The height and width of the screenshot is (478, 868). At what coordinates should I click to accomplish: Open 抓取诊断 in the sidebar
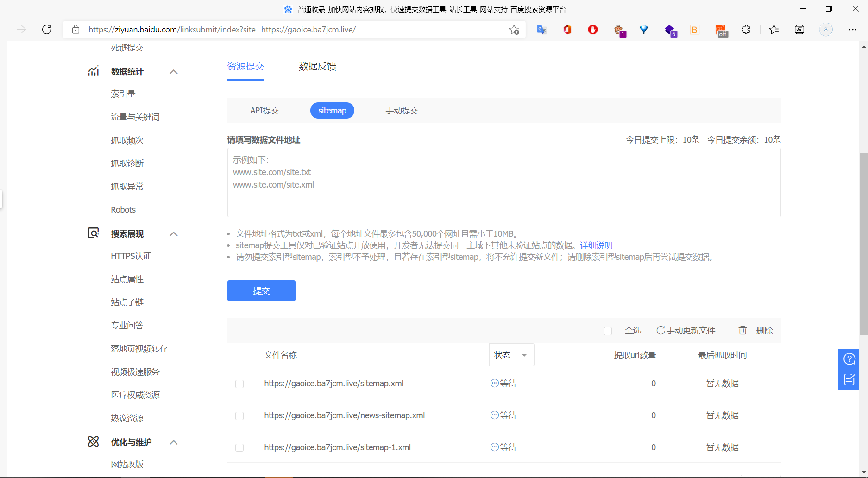(127, 164)
